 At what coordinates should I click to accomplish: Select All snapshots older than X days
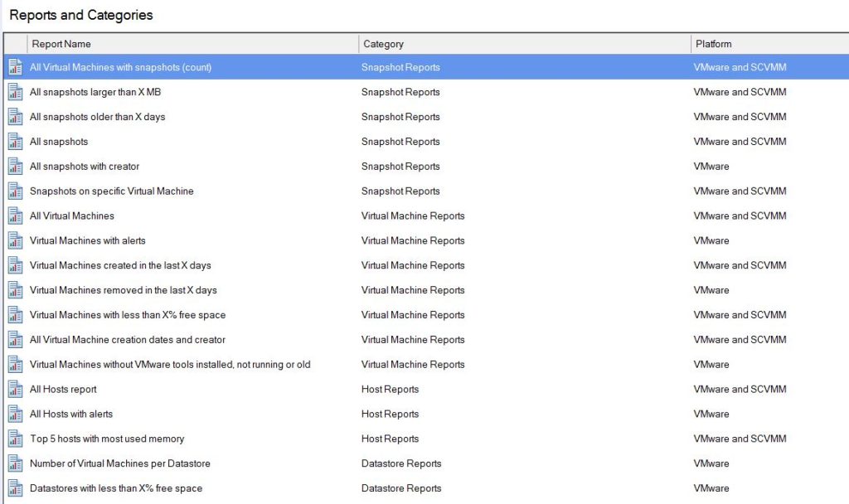(x=97, y=117)
